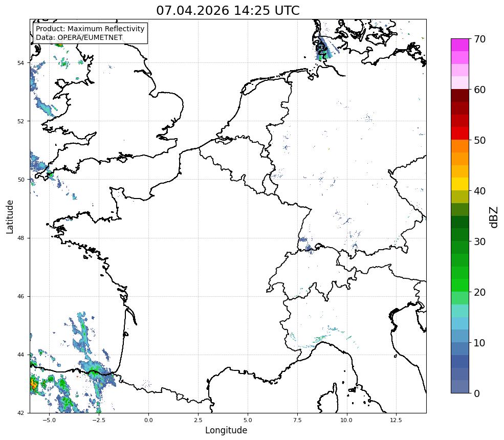Click the colorbar tick label 60
Viewport: 504px width, 440px height.
pos(479,90)
